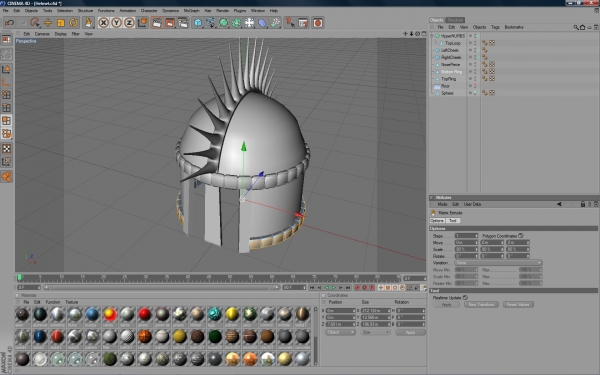The height and width of the screenshot is (375, 600).
Task: Toggle Realtime Update checkbox
Action: [x=465, y=297]
